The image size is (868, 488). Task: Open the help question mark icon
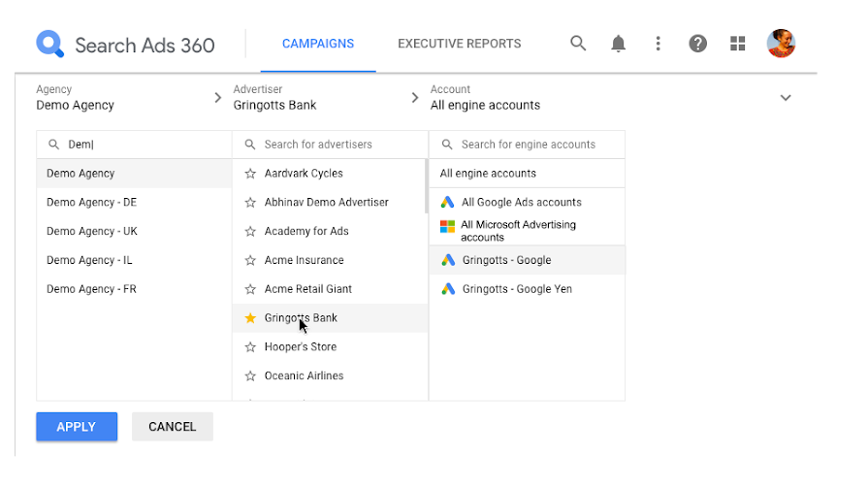pyautogui.click(x=697, y=44)
